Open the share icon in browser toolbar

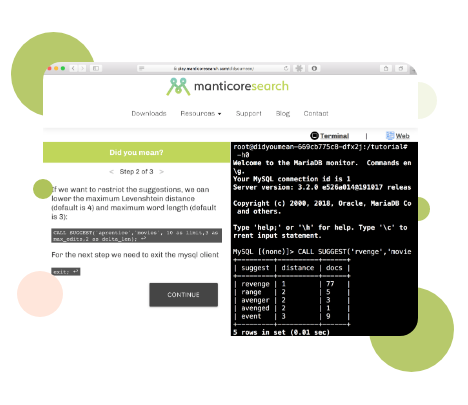coord(386,68)
